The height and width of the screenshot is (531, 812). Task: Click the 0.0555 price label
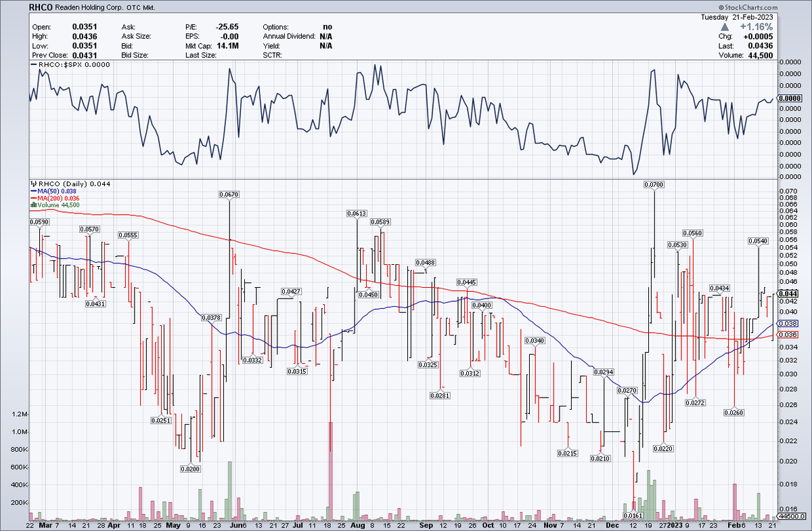click(129, 235)
